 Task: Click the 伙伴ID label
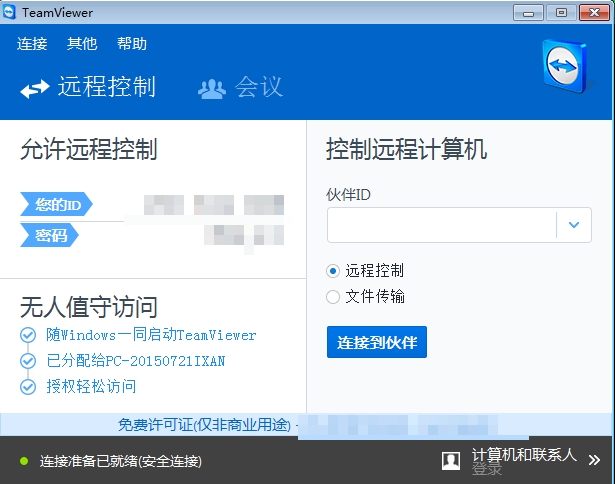(x=348, y=195)
